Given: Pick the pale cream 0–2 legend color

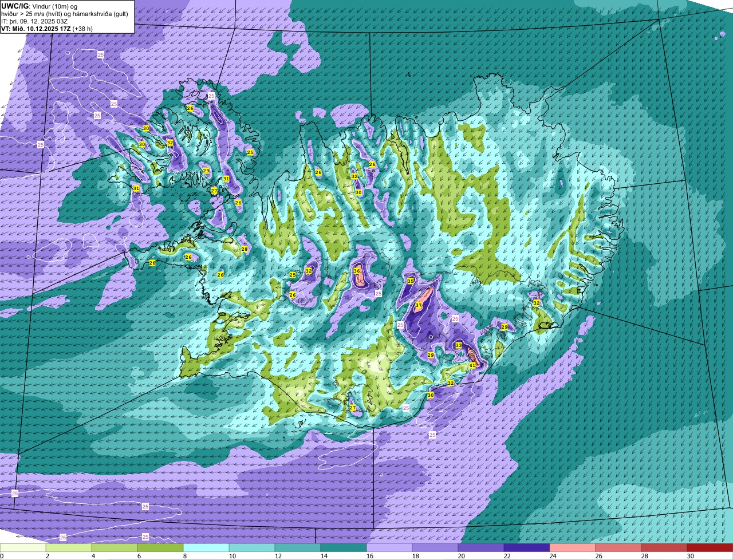Looking at the screenshot, I should click(23, 548).
